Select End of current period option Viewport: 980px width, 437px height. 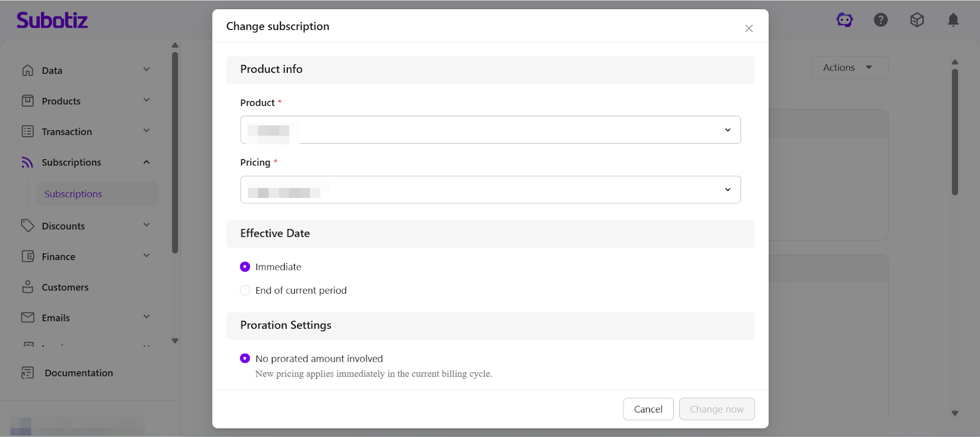[245, 291]
